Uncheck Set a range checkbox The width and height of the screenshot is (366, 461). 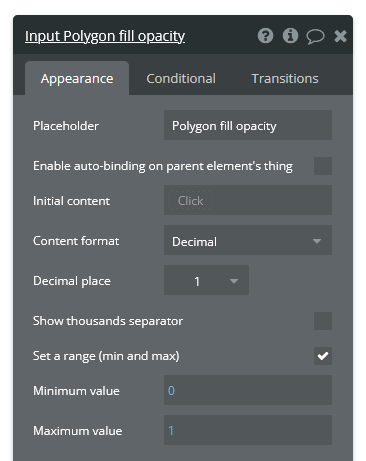323,356
